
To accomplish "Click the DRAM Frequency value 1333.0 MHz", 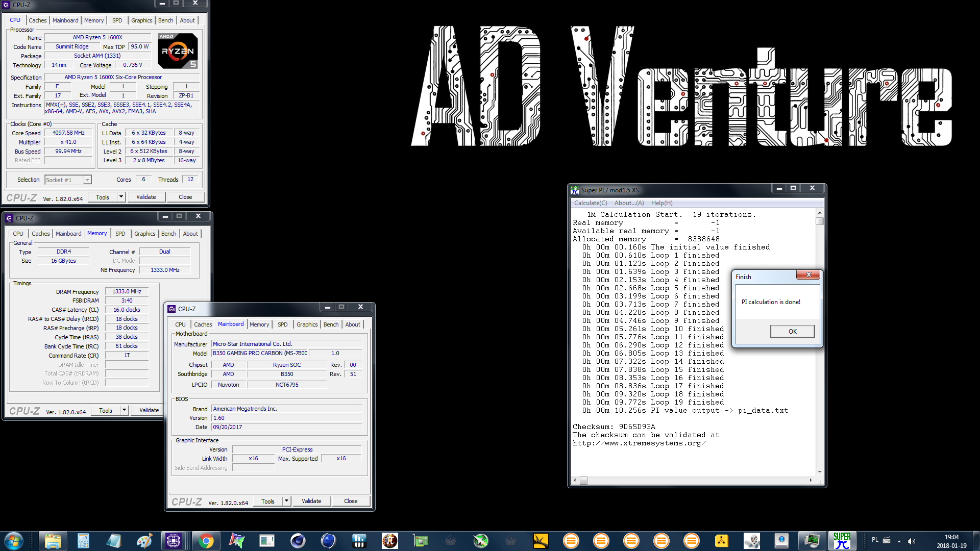I will [127, 291].
